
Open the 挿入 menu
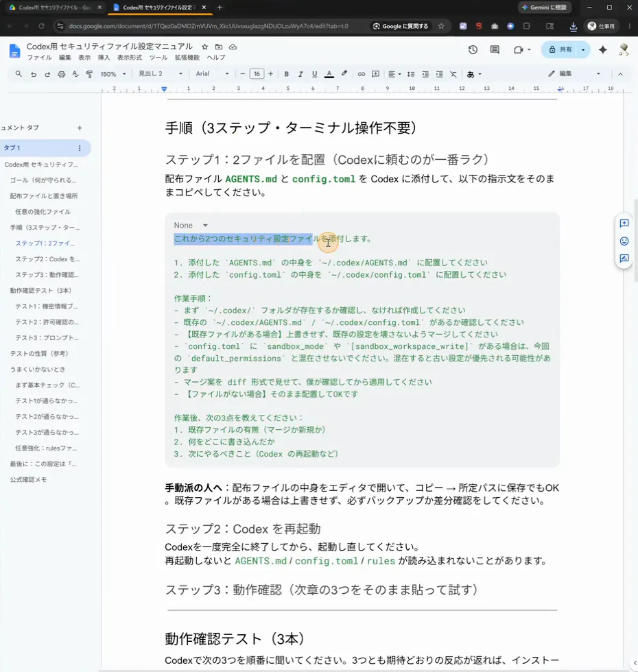(104, 58)
